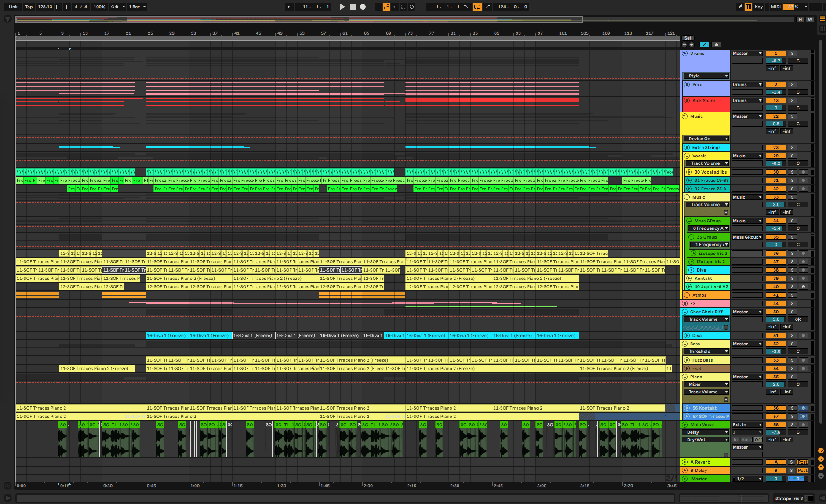Jump to the next locator arrow

pos(692,45)
